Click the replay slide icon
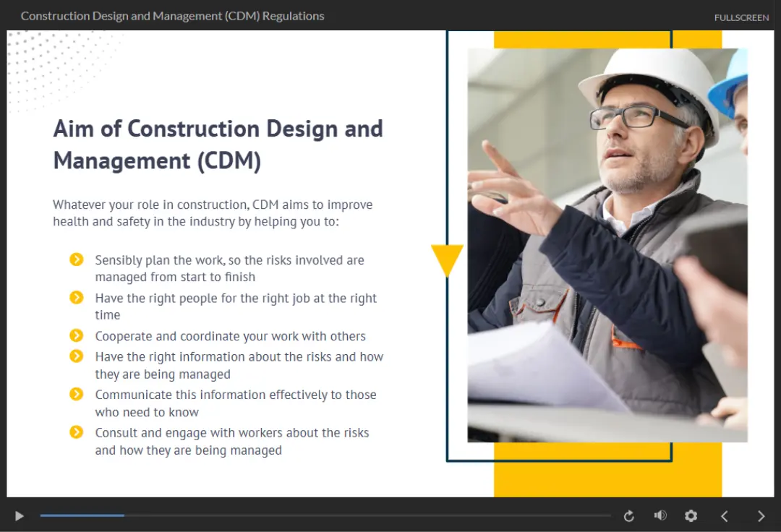Screen dimensions: 781x532 pos(628,516)
